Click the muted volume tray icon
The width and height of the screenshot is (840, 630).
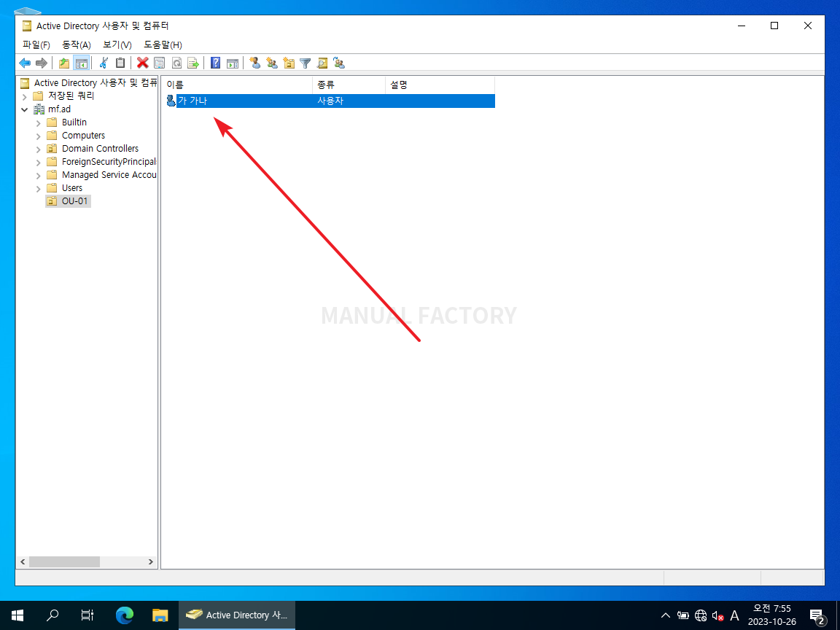coord(717,616)
